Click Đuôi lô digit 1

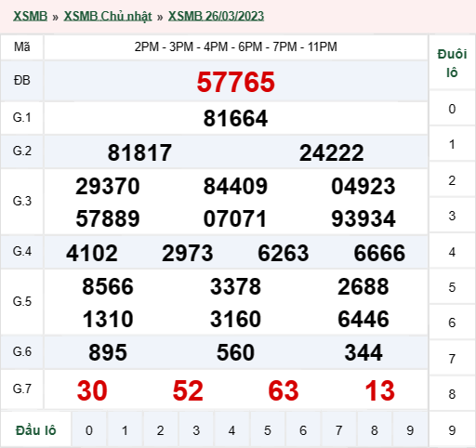(452, 144)
